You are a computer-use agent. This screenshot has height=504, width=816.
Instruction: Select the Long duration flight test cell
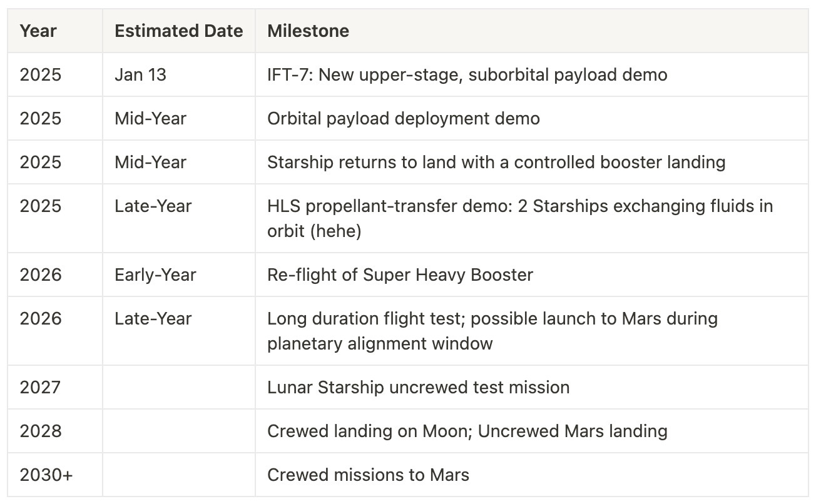531,331
